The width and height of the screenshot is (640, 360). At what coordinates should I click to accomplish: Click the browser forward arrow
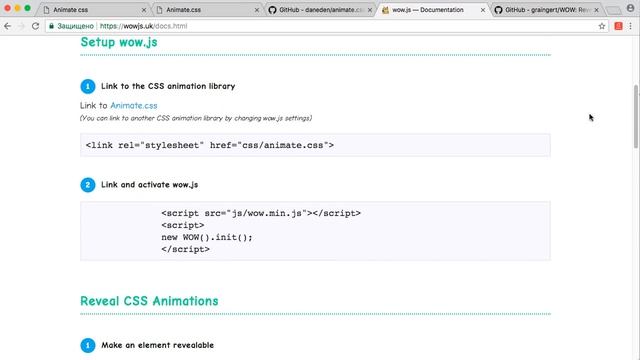(21, 26)
